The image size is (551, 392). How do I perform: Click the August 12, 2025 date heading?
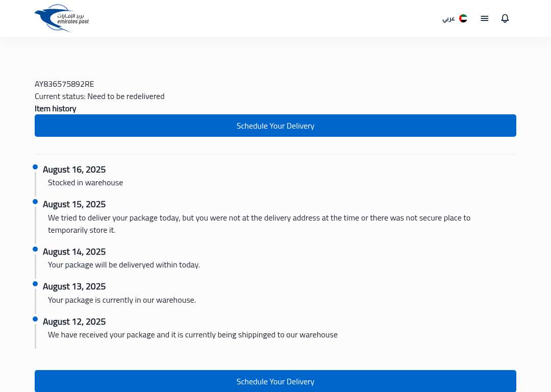[x=74, y=322]
